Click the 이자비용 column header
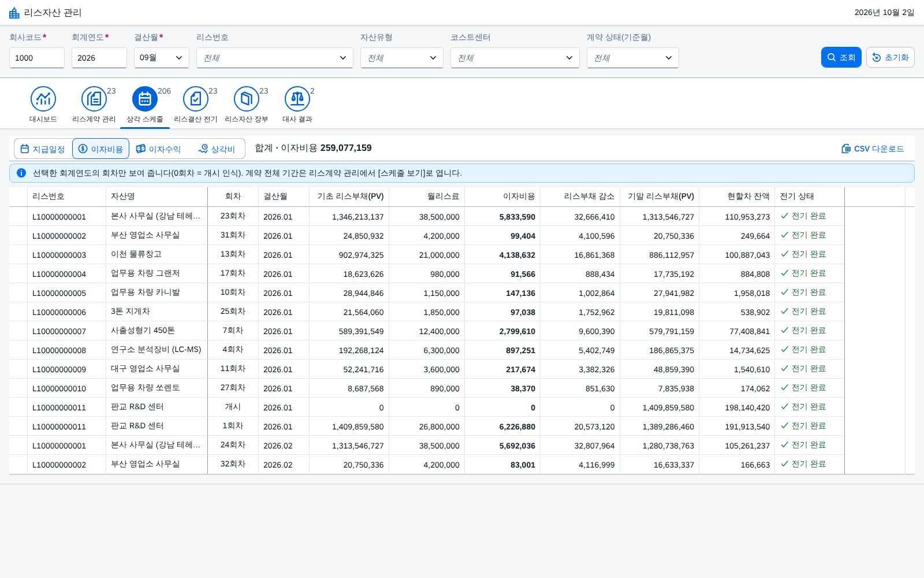The width and height of the screenshot is (924, 578). 502,197
